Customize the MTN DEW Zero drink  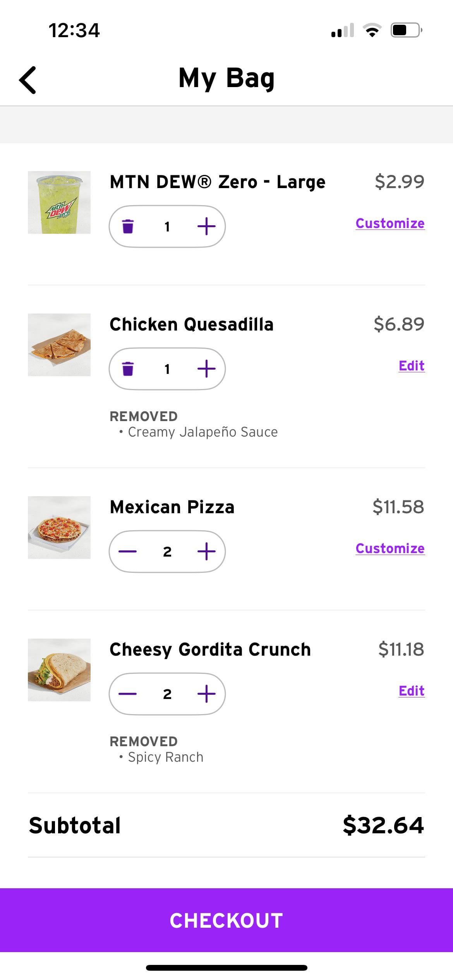click(x=390, y=223)
